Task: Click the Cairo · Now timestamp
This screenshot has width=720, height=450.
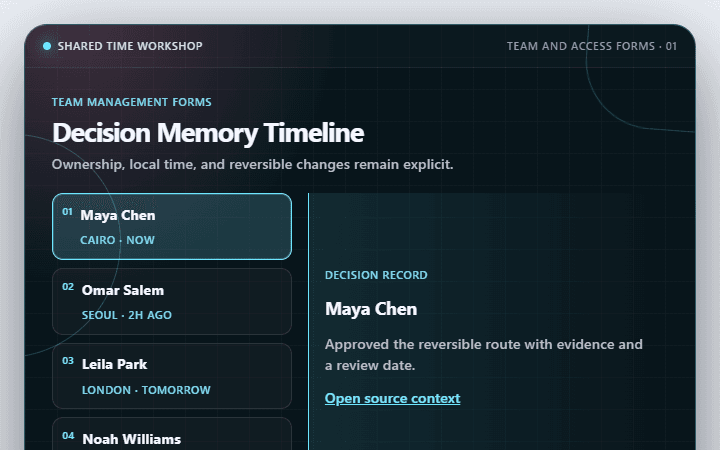Action: [x=118, y=240]
